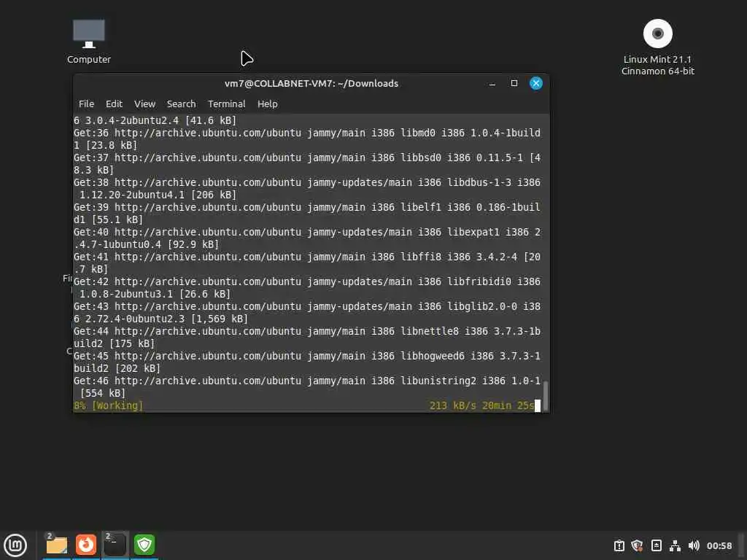The width and height of the screenshot is (747, 560).
Task: Open the Help menu in the terminal
Action: pos(267,104)
